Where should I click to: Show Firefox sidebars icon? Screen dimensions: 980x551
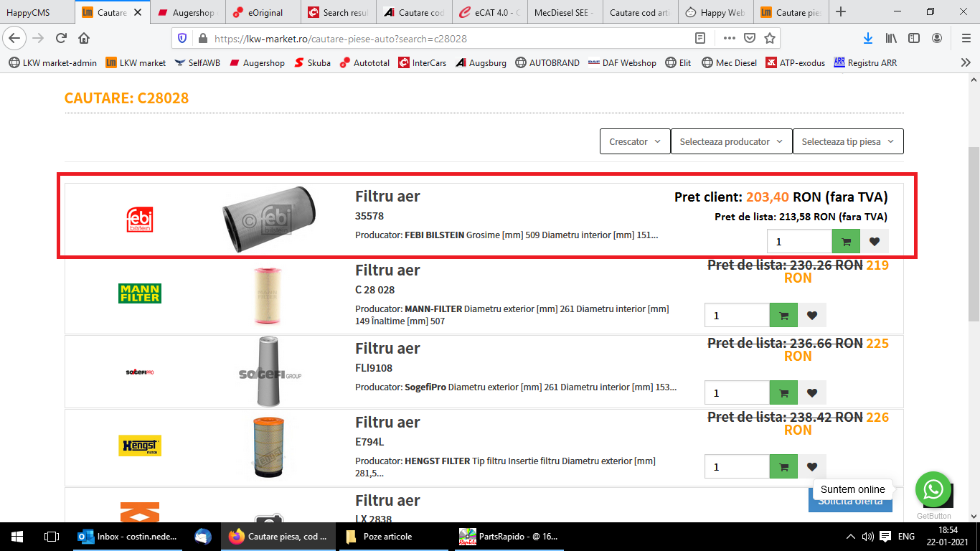pos(914,38)
